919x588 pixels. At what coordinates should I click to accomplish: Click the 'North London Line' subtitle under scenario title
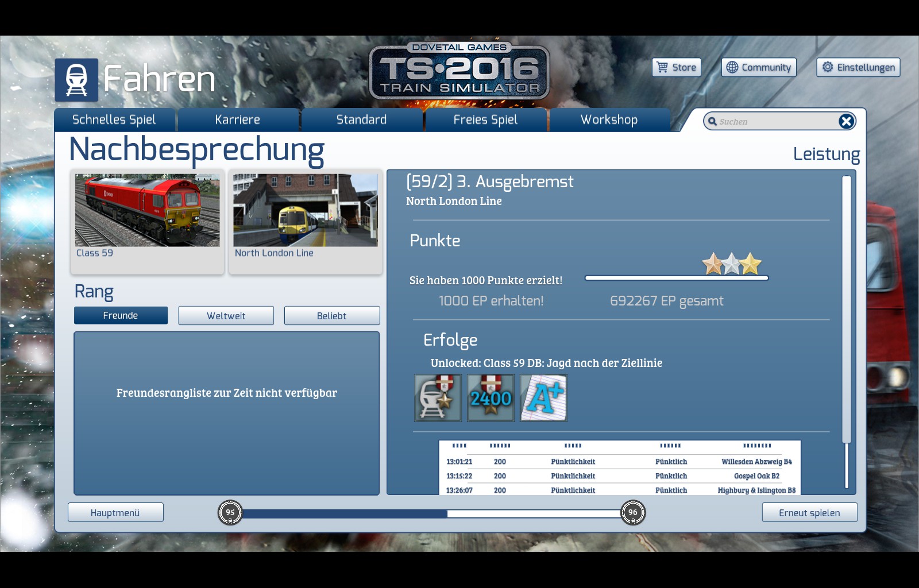coord(454,201)
